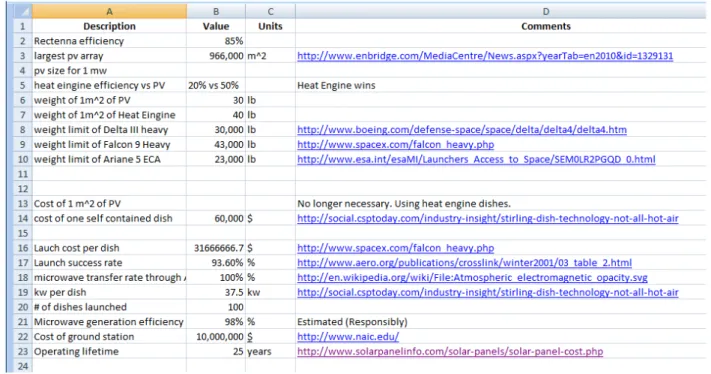This screenshot has height=374, width=711.
Task: Click the 'Comments' header cell
Action: point(545,26)
